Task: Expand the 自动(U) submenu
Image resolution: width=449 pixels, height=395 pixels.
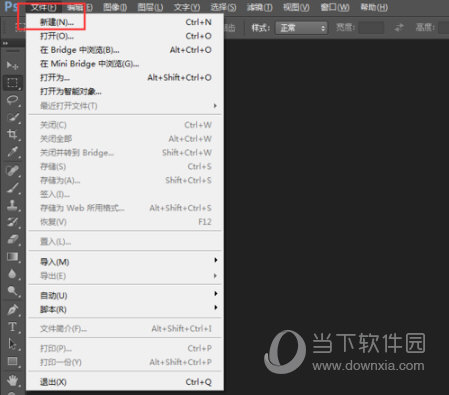Action: point(216,294)
